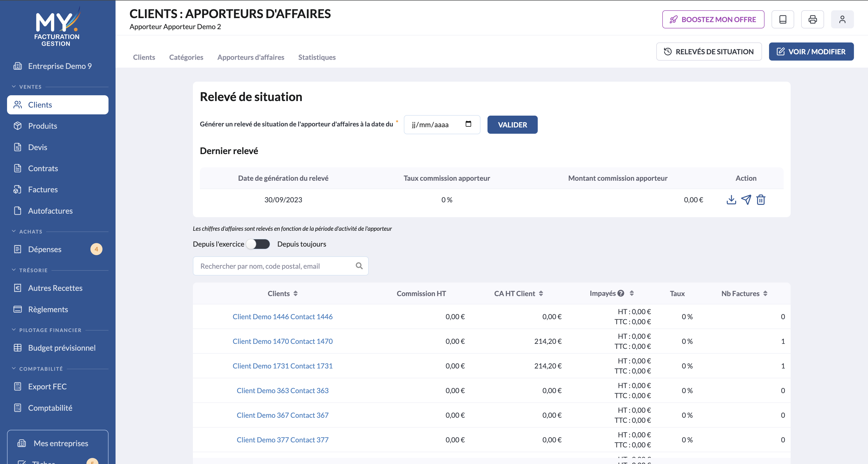
Task: Send the 30/09/2023 relevé by email
Action: [x=746, y=200]
